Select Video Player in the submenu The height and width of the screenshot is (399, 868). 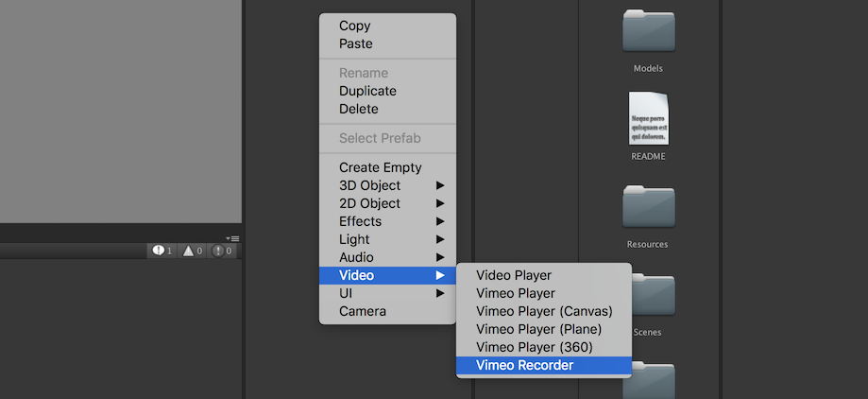(544, 275)
